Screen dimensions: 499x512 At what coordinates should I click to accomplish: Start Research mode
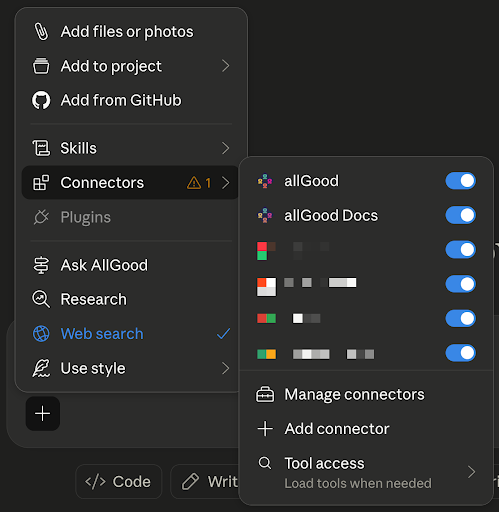tap(131, 299)
